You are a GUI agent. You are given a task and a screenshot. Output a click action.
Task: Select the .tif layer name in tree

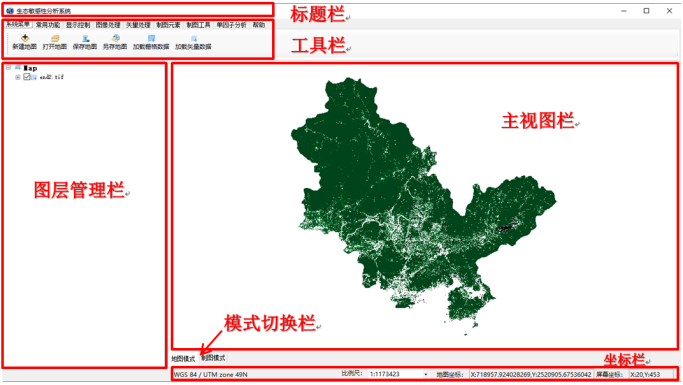[x=52, y=77]
